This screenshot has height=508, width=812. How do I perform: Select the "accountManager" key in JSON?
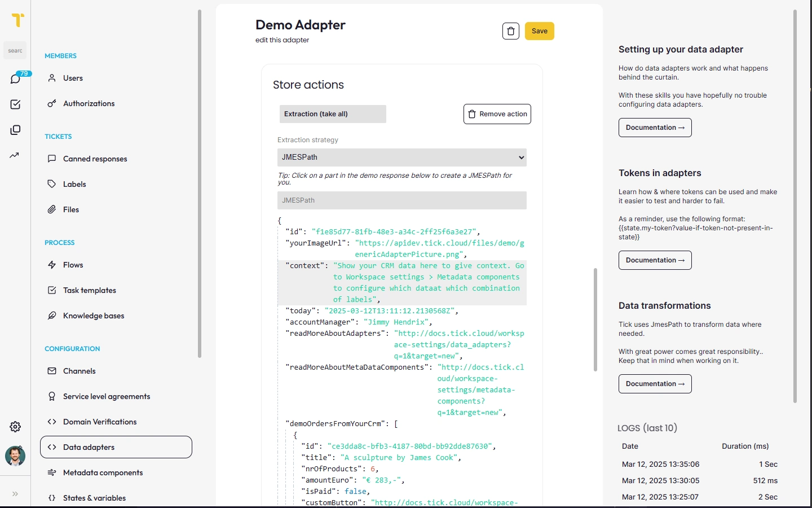(320, 322)
